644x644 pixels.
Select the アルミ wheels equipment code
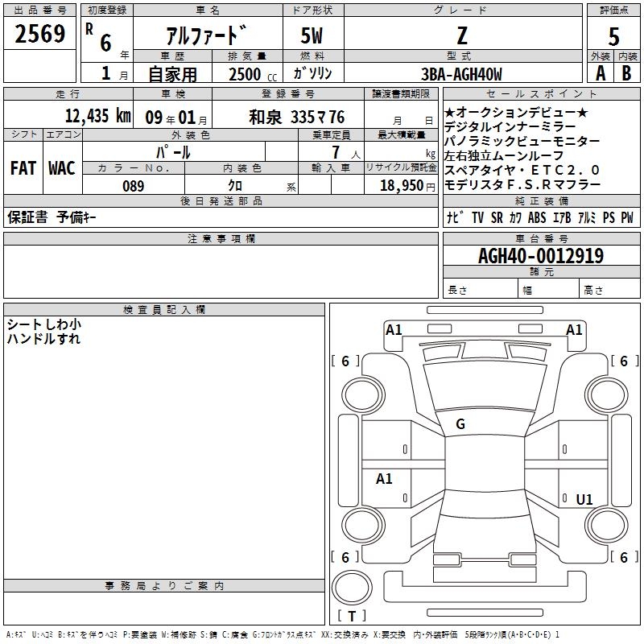[x=587, y=217]
